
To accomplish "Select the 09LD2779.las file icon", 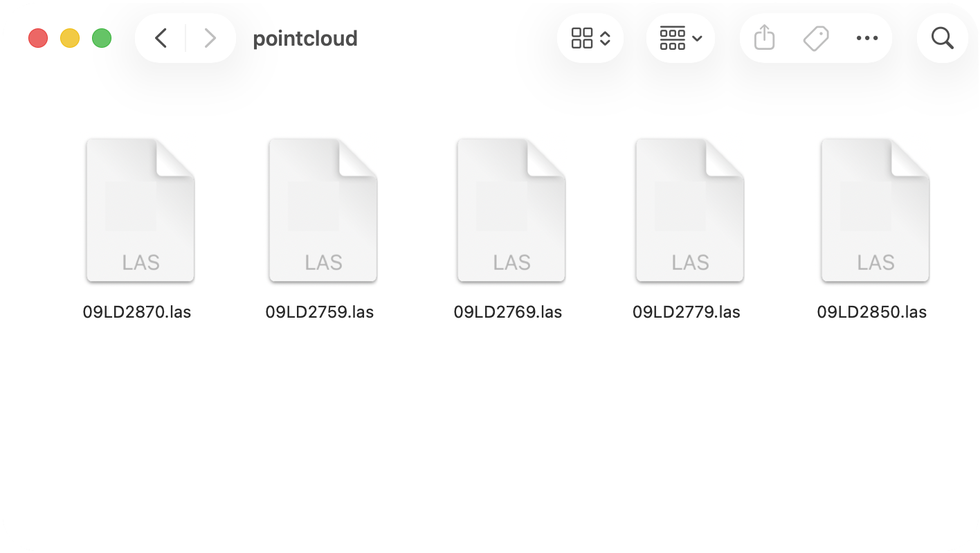I will pyautogui.click(x=690, y=210).
